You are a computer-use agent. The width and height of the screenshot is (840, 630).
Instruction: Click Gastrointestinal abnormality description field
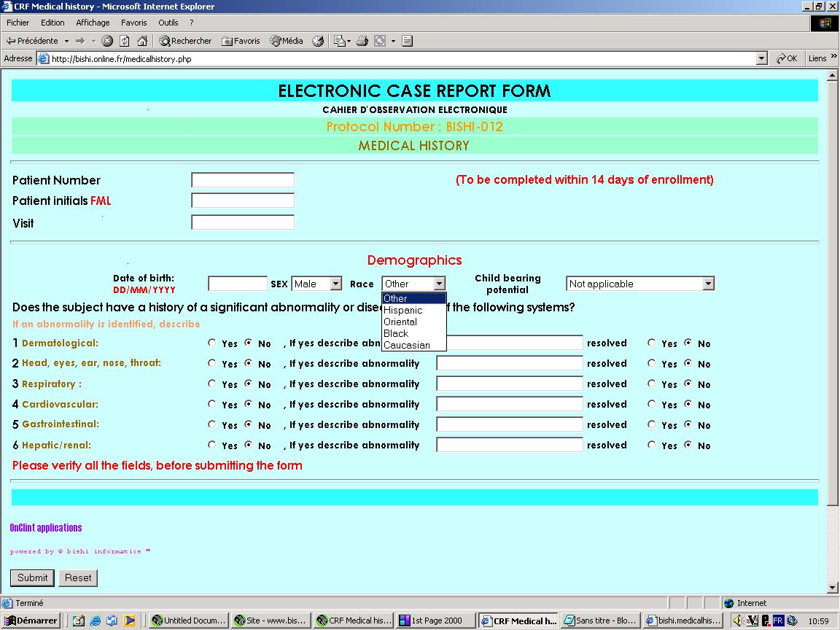pos(510,424)
